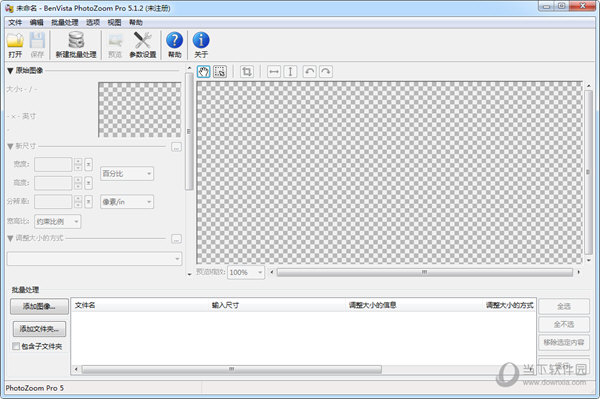Image resolution: width=600 pixels, height=399 pixels.
Task: Open the 视图 menu
Action: (114, 23)
